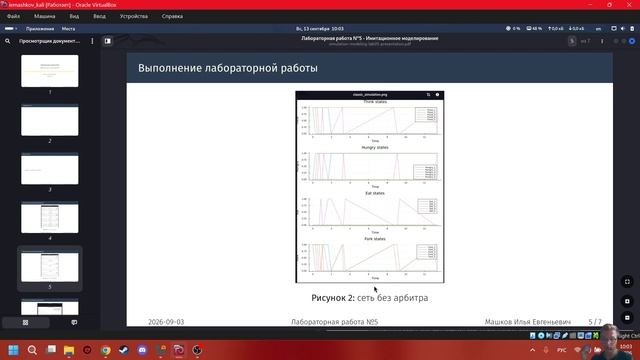Click the page number input field
Screen dimensions: 640x360
pos(572,41)
